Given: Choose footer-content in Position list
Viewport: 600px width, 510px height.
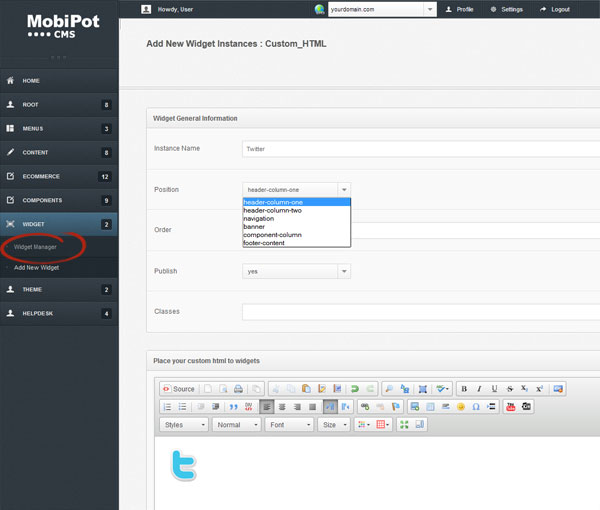Looking at the screenshot, I should [297, 243].
